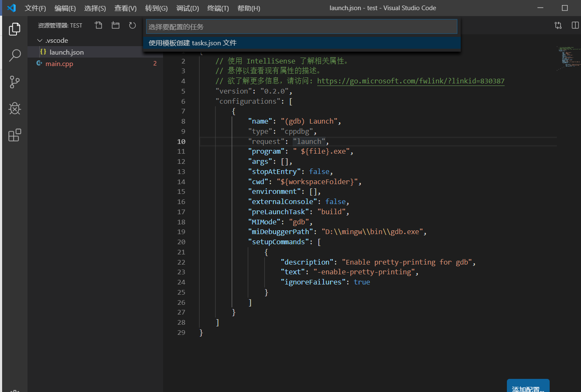Click the "cppdbg" type value

point(297,131)
